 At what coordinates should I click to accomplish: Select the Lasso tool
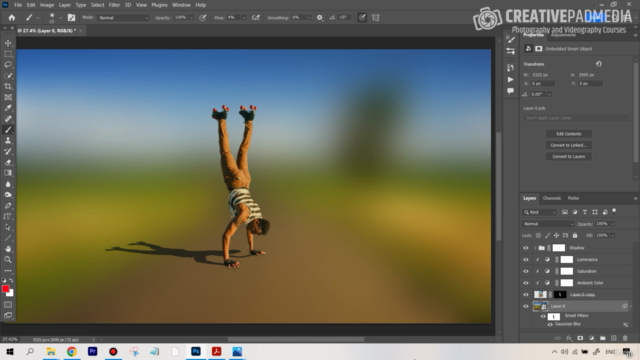pos(8,64)
